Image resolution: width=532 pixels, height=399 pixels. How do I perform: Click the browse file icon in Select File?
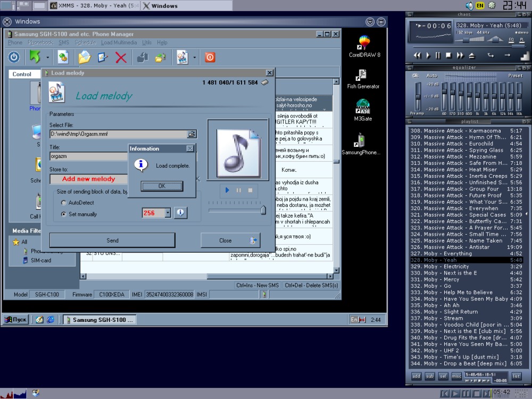tap(192, 134)
